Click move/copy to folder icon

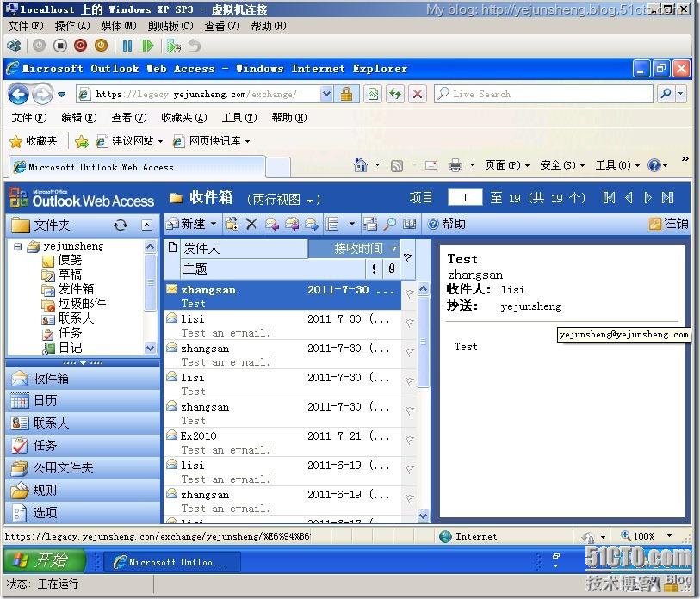point(232,224)
